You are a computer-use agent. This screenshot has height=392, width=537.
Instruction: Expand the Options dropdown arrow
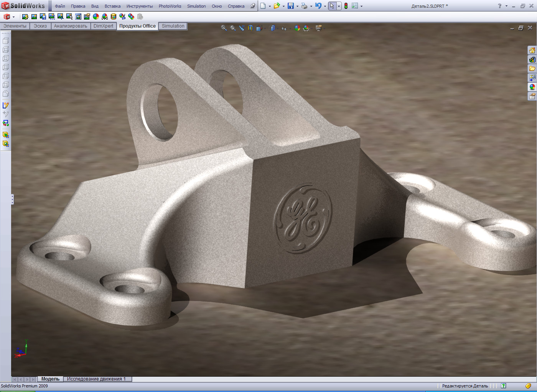tap(361, 6)
